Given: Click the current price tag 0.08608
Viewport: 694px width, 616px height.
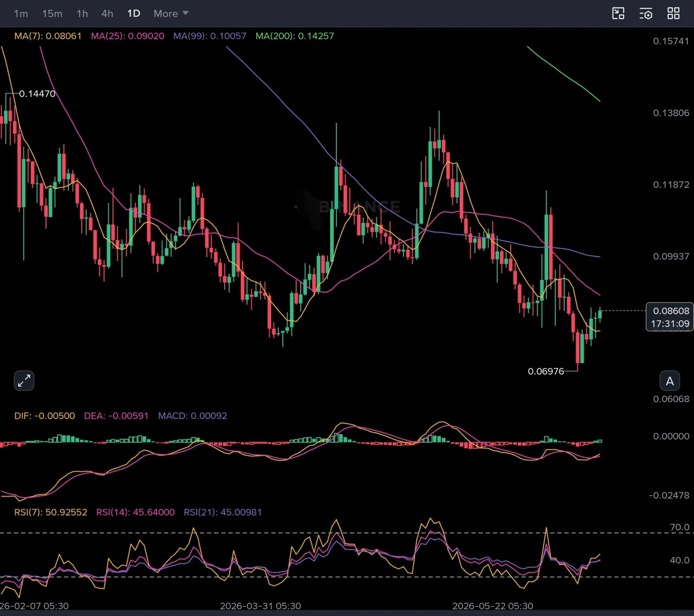Looking at the screenshot, I should [671, 311].
